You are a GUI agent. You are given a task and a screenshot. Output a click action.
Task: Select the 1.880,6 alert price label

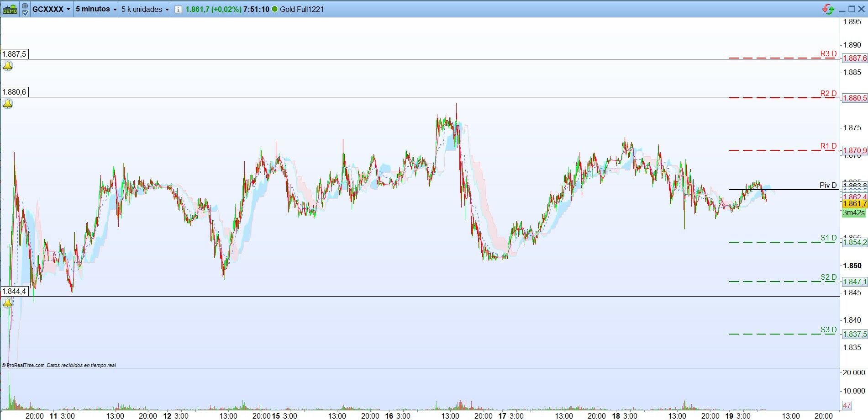pos(14,92)
